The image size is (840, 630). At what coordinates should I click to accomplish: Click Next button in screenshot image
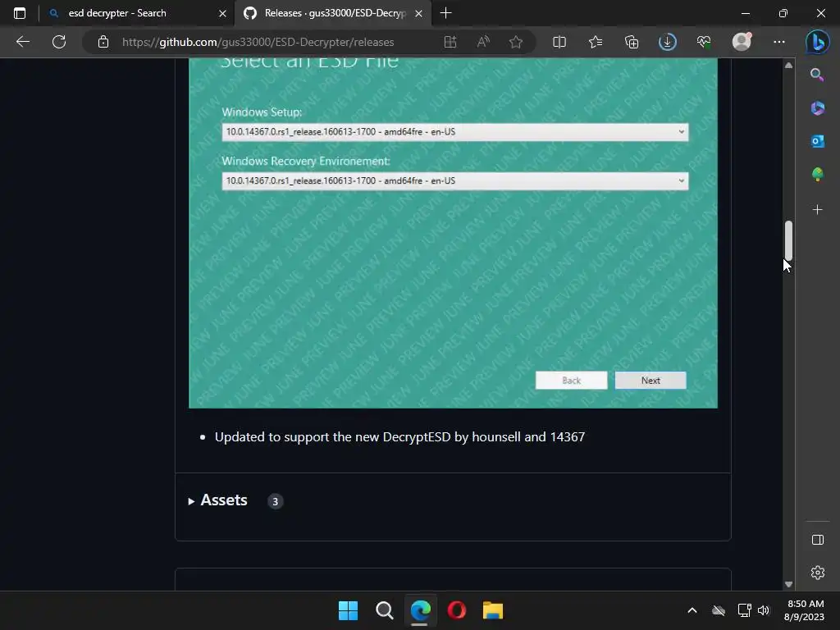[651, 381]
